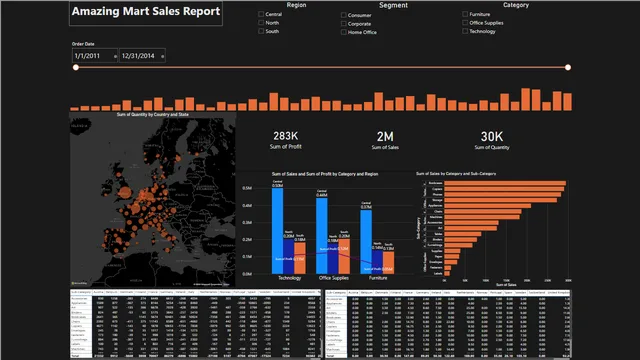Click Total row label in left table
Screen dimensions: 640x360
[x=76, y=356]
